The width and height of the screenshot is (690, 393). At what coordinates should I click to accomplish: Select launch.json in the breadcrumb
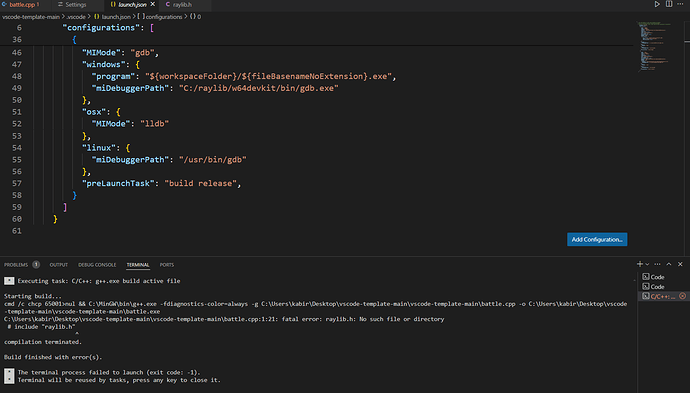113,17
